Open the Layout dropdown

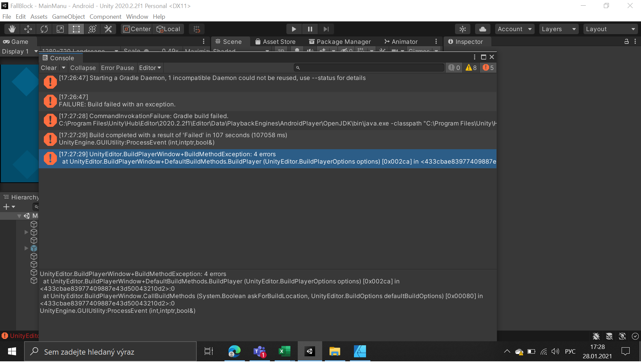tap(610, 29)
